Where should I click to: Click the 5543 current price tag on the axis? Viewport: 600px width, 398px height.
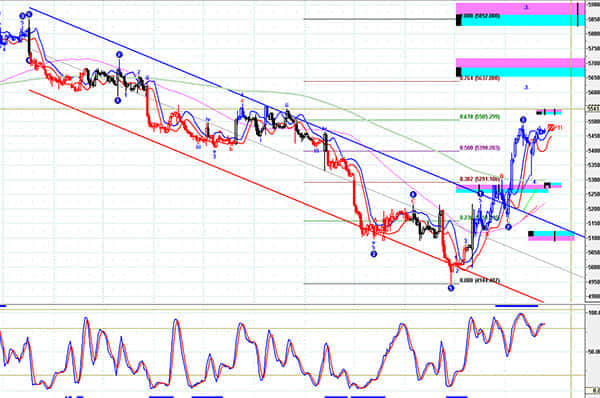[593, 109]
